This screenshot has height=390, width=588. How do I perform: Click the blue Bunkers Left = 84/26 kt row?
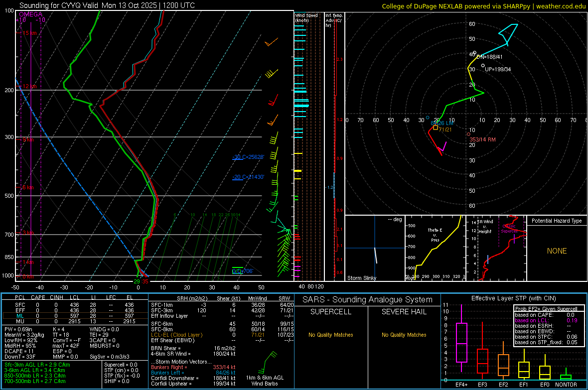pyautogui.click(x=193, y=373)
